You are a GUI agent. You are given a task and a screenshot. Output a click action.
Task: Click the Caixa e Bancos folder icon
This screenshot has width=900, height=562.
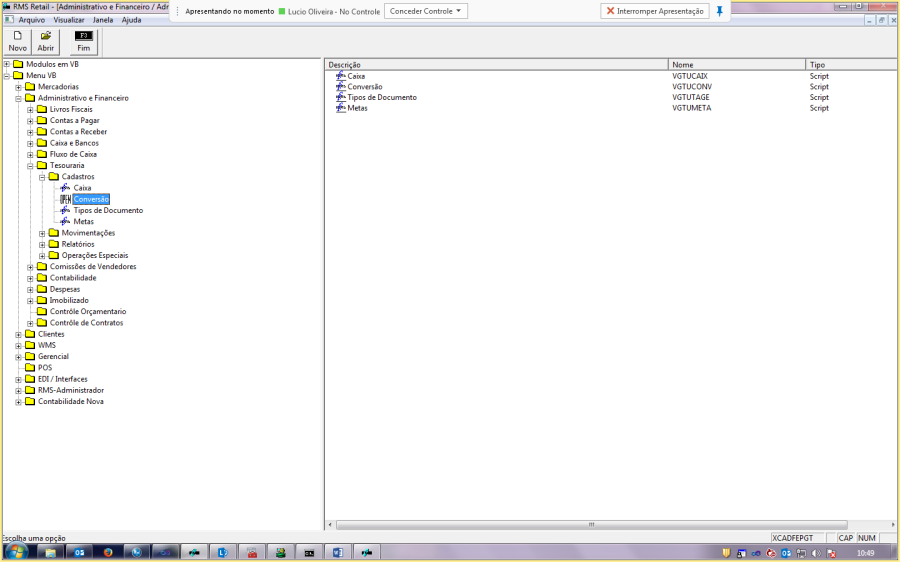pyautogui.click(x=42, y=143)
